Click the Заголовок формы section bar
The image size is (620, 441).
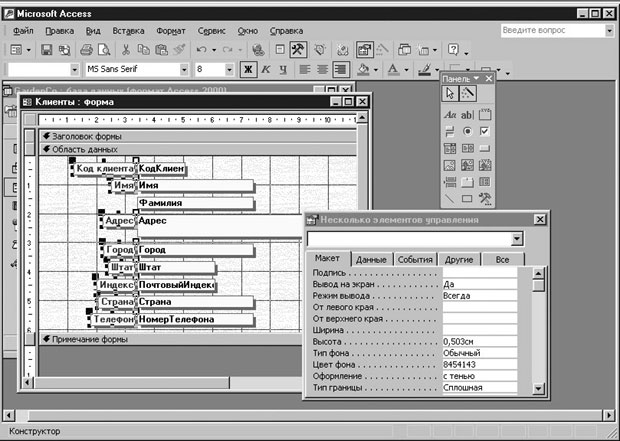click(198, 136)
